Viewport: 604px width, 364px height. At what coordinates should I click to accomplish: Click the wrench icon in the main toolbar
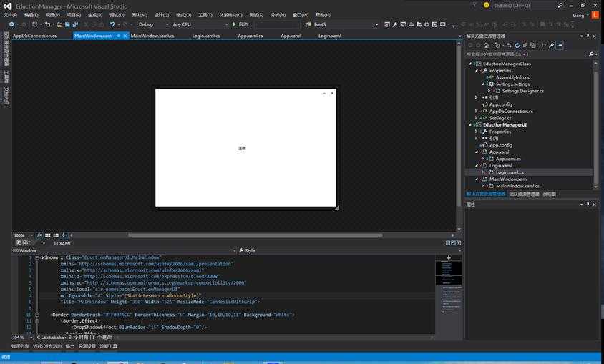click(x=395, y=24)
